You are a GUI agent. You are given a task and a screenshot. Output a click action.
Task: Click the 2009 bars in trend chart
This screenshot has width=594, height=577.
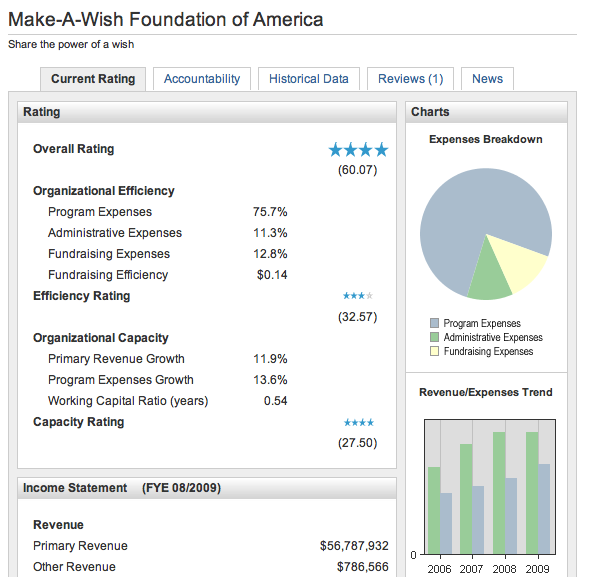538,493
